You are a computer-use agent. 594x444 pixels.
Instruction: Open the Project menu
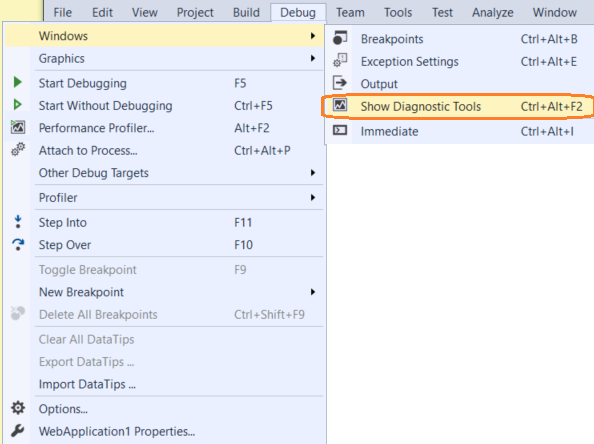tap(195, 13)
